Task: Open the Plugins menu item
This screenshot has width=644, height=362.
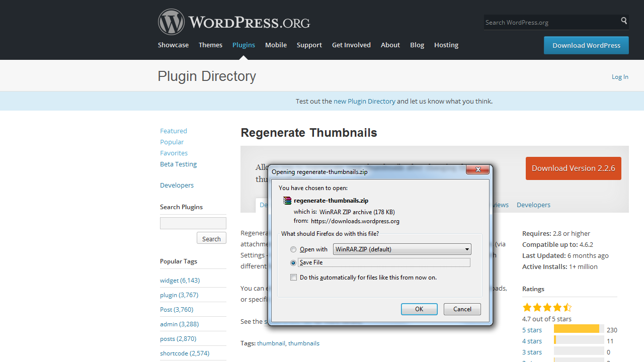Action: (244, 45)
